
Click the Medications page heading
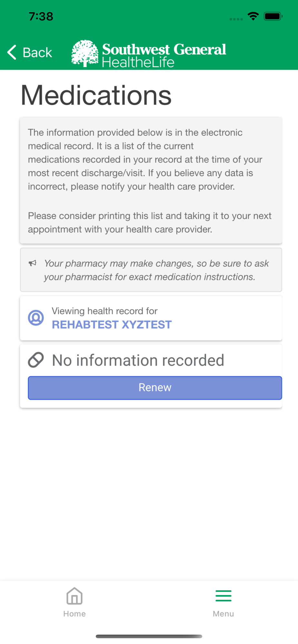pyautogui.click(x=96, y=95)
